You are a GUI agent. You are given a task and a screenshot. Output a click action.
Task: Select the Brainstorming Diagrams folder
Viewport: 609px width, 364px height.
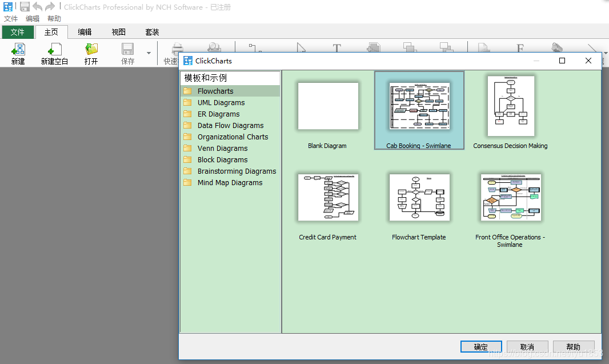pyautogui.click(x=230, y=171)
